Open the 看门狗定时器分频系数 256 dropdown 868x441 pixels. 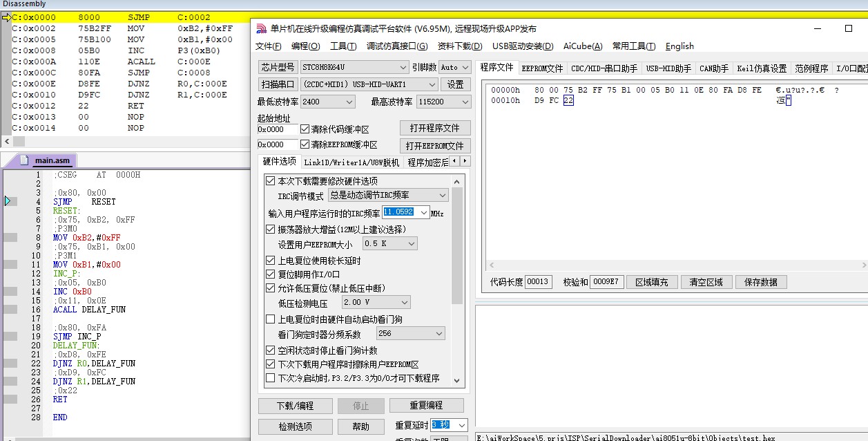pyautogui.click(x=410, y=334)
